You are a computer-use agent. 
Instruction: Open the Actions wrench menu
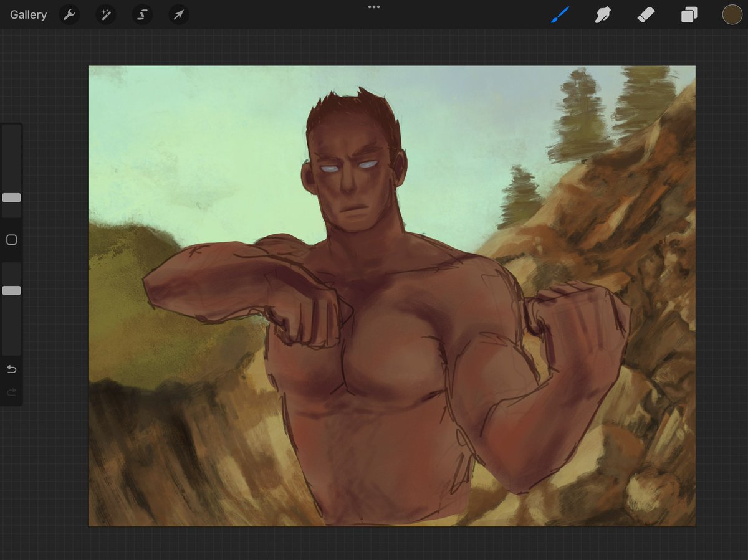[x=69, y=14]
